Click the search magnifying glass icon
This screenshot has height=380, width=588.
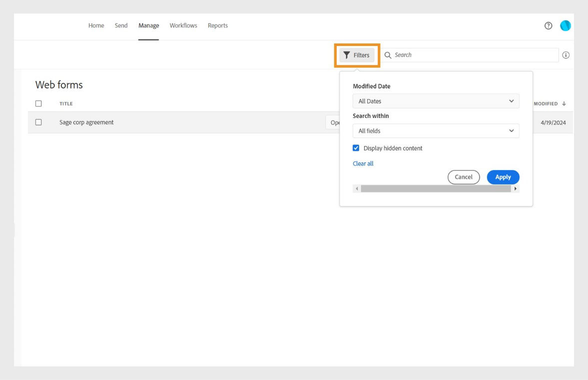(388, 55)
